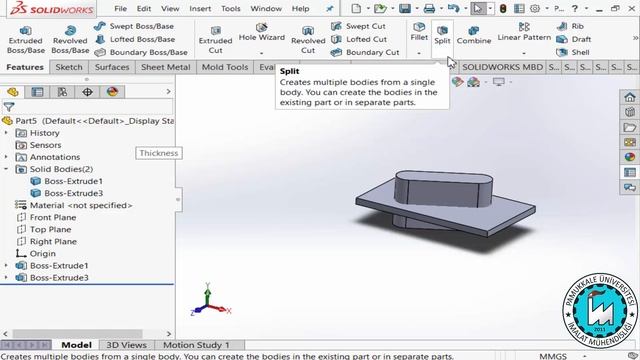Apply the Fillet tool

coord(419,32)
